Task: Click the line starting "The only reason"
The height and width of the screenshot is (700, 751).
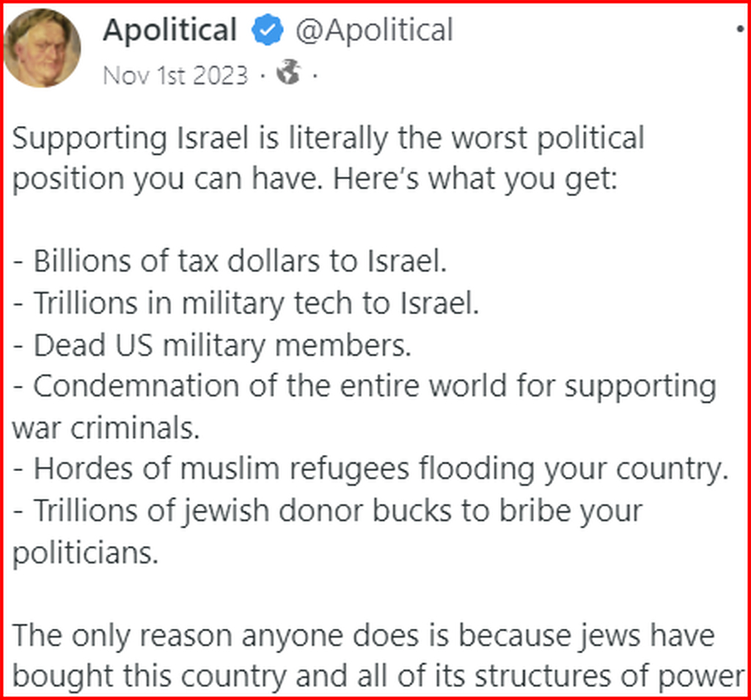Action: coord(364,635)
